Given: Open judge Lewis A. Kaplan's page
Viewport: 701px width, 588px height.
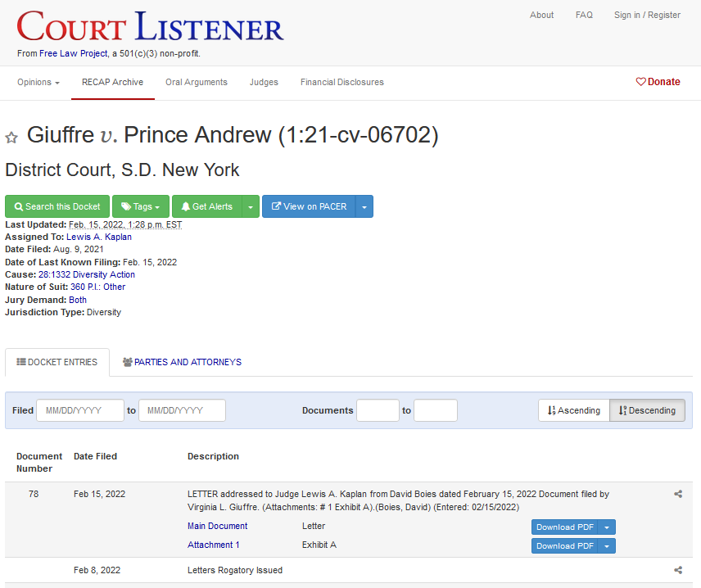Looking at the screenshot, I should coord(99,237).
